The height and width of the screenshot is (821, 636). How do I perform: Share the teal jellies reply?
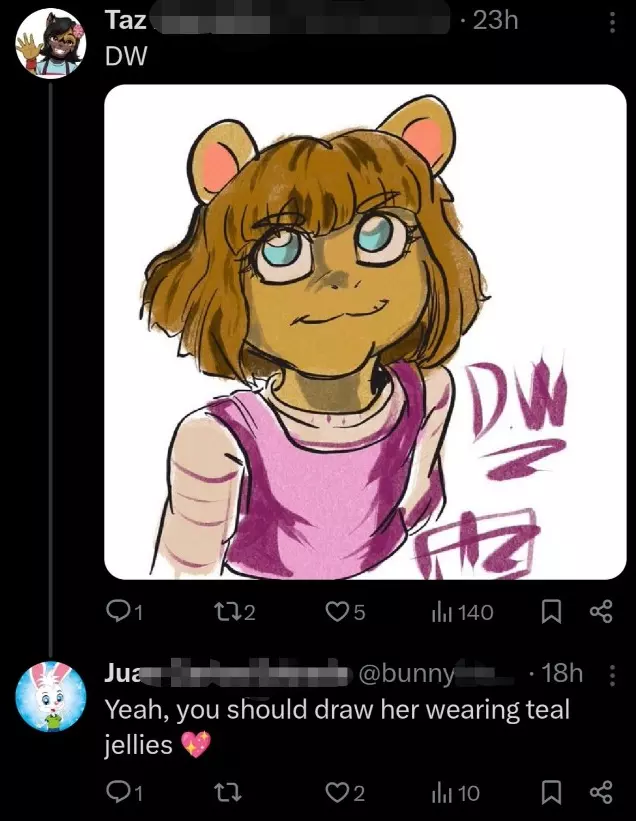pos(601,793)
